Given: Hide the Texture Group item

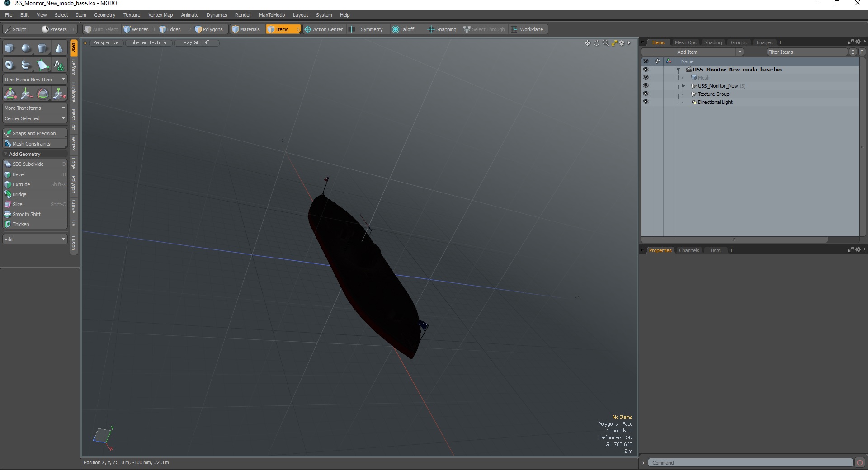Looking at the screenshot, I should coord(646,94).
